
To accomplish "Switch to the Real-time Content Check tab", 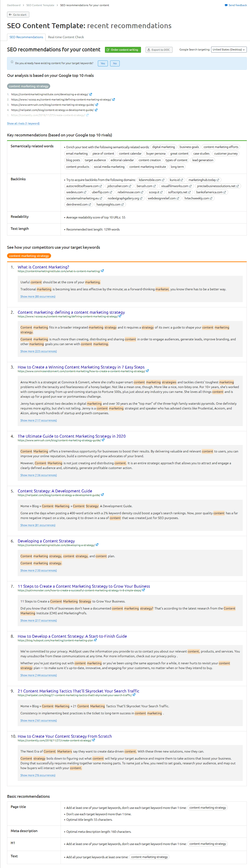I will pyautogui.click(x=66, y=37).
